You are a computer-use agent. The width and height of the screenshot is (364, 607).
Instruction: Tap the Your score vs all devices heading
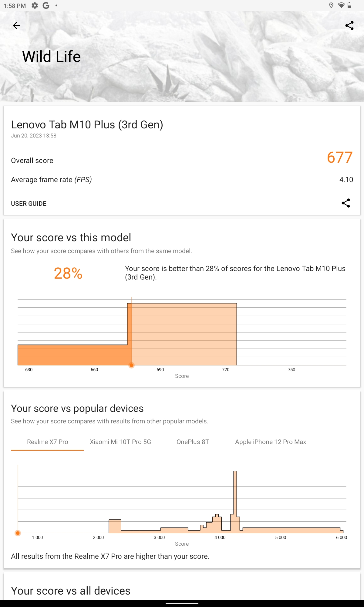click(x=71, y=591)
